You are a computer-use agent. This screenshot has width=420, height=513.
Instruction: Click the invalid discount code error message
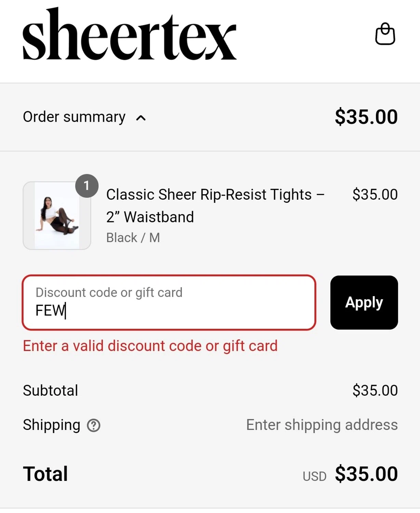coord(150,346)
